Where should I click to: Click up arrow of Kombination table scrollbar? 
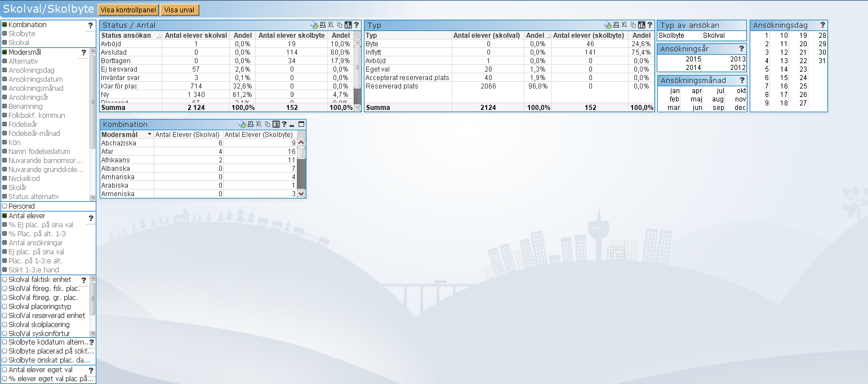pos(301,143)
